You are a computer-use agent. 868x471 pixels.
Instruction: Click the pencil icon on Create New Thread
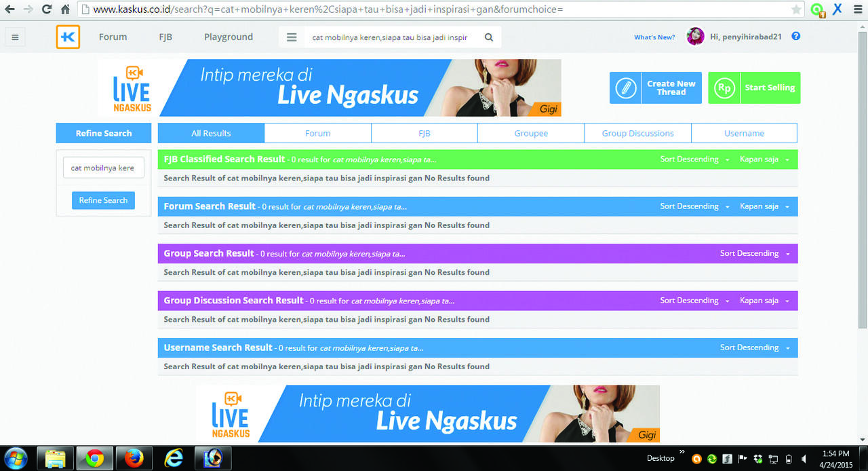625,88
